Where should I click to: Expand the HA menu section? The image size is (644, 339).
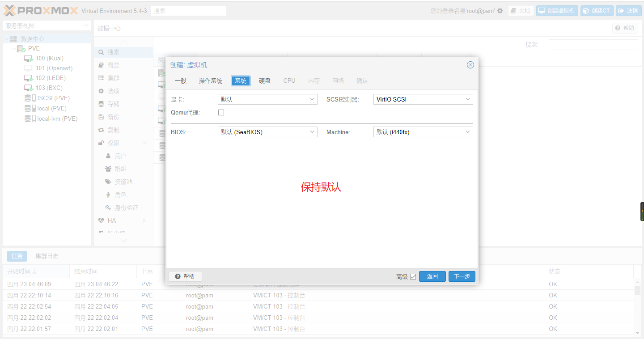point(144,221)
